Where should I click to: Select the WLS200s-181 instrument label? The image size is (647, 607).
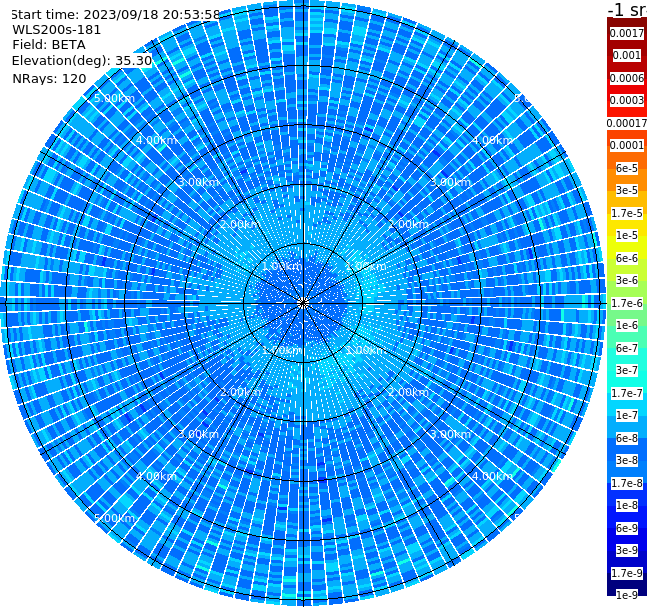pyautogui.click(x=57, y=30)
